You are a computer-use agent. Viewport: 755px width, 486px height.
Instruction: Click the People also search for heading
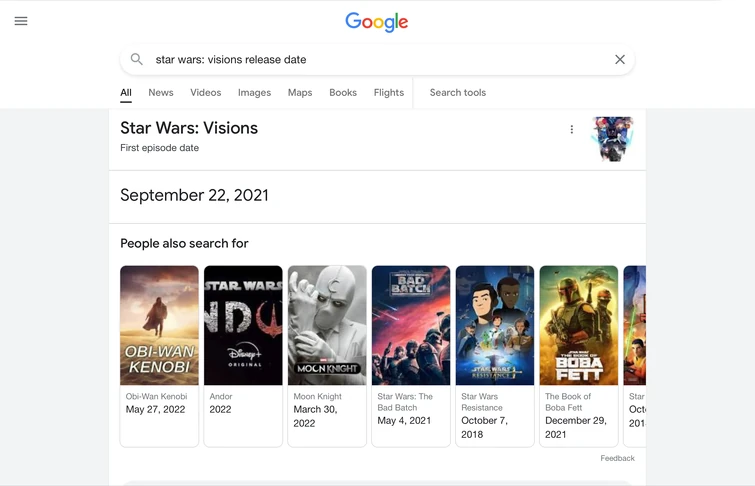point(184,244)
